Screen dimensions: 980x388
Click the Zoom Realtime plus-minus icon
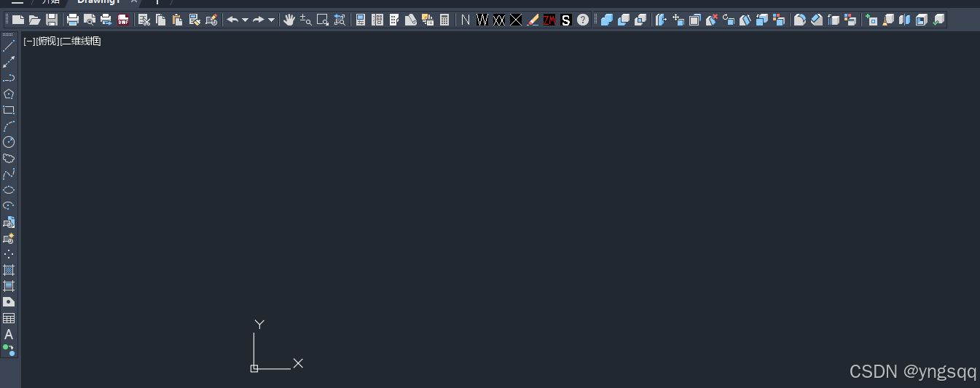[x=306, y=20]
